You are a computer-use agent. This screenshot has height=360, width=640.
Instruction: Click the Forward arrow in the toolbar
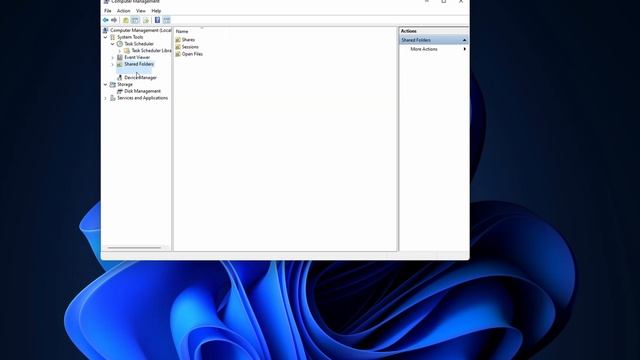[114, 20]
